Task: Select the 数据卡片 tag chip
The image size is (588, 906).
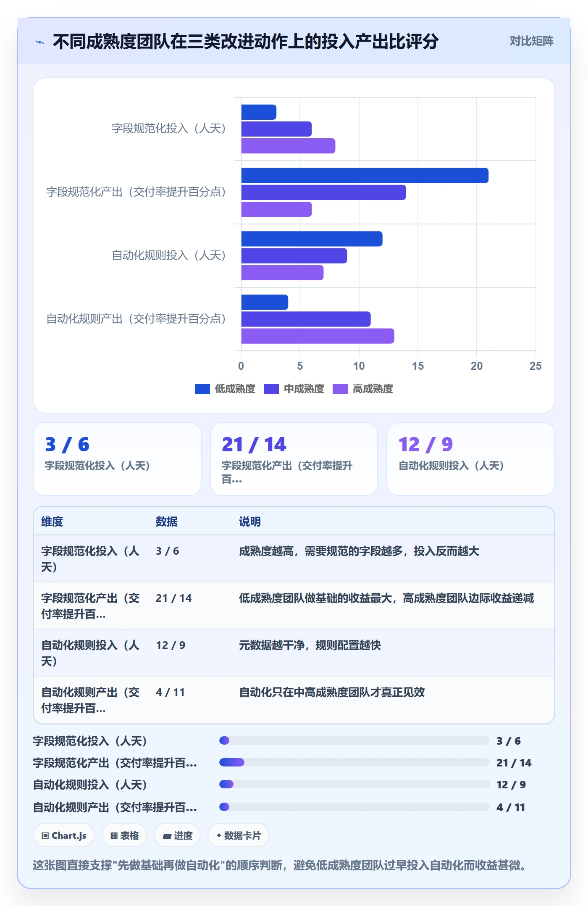Action: click(x=238, y=835)
